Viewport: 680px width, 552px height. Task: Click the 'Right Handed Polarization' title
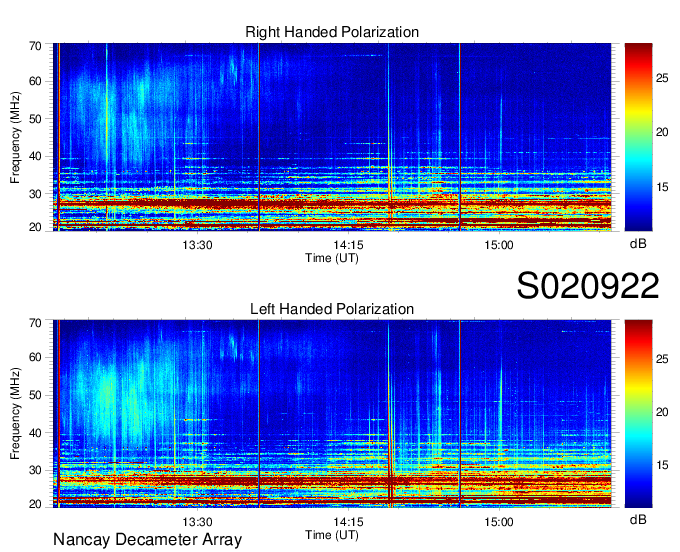332,32
